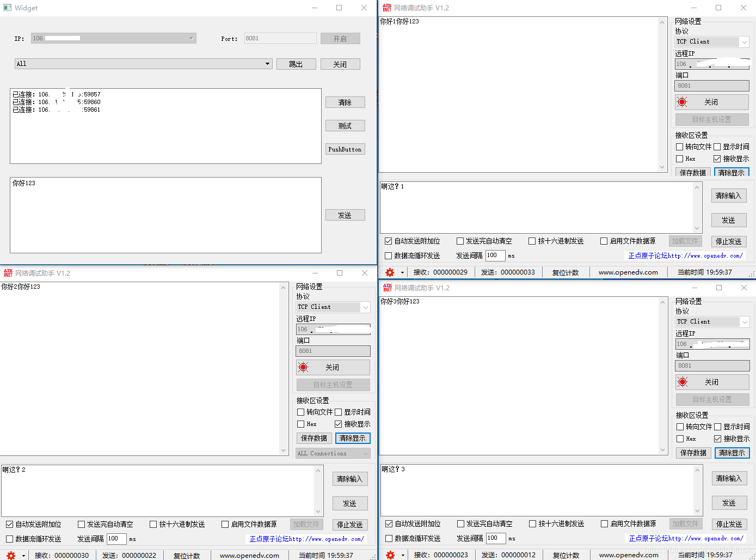Open the TCP Client protocol dropdown in 你好3 window
The image size is (756, 560).
pyautogui.click(x=712, y=322)
